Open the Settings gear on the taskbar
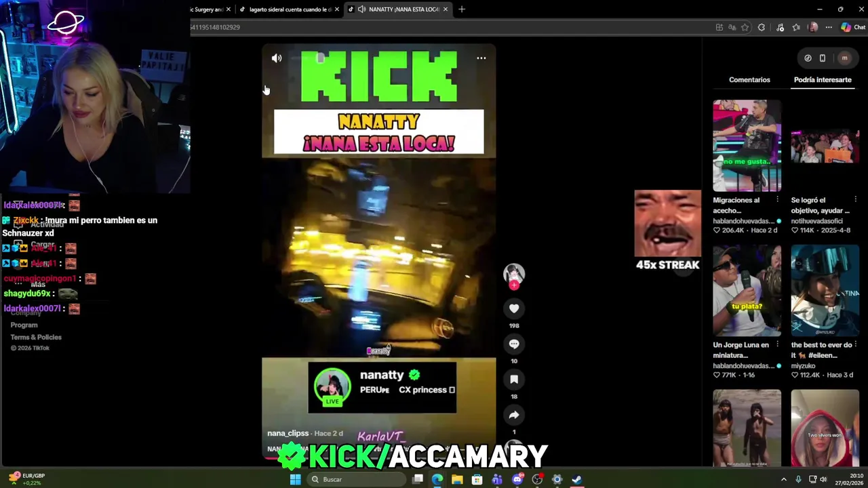The image size is (868, 488). coord(557,479)
